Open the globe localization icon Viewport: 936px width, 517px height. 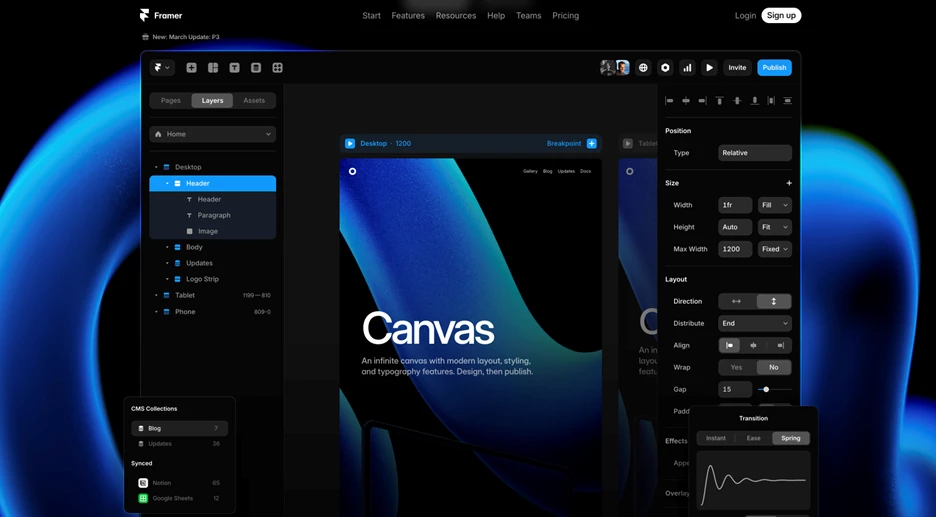pos(643,68)
